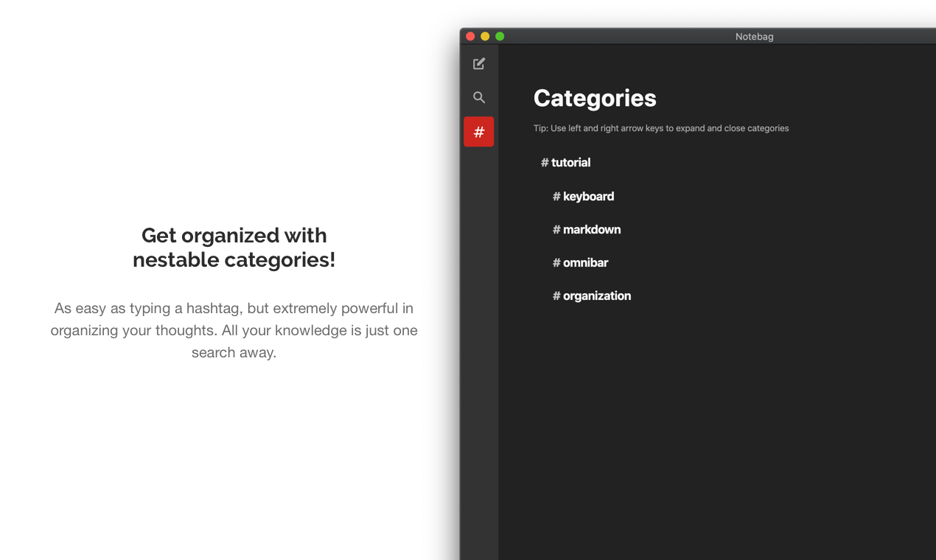This screenshot has height=560, width=936.
Task: Maximize the Notebag window with green button
Action: pyautogui.click(x=500, y=36)
